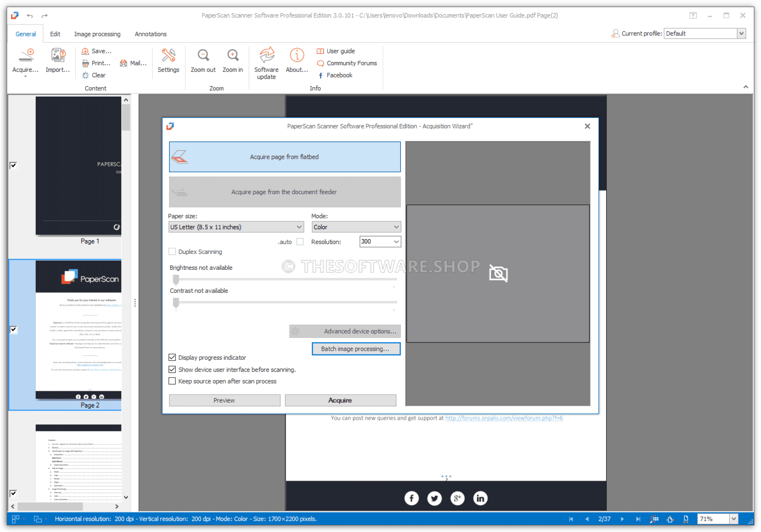Open the Image processing tab
This screenshot has width=761, height=532.
coord(98,34)
